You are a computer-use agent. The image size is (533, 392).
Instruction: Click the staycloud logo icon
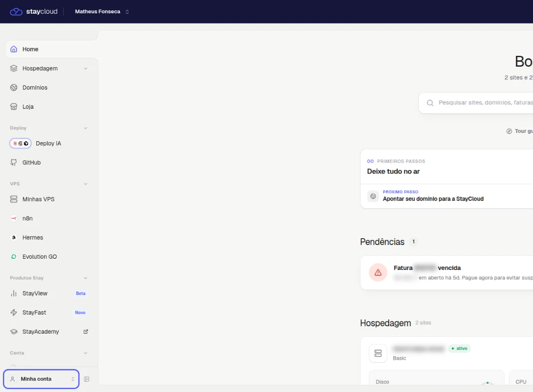(x=16, y=12)
